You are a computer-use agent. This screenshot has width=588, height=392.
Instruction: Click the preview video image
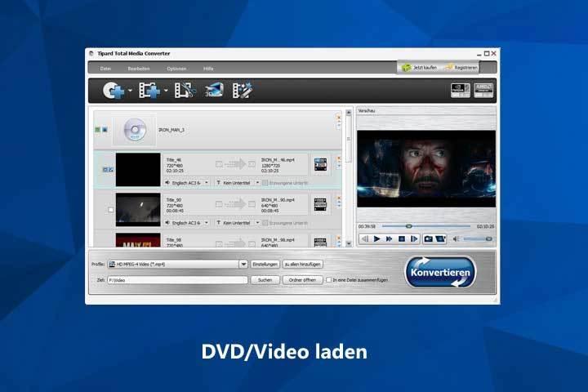click(426, 168)
